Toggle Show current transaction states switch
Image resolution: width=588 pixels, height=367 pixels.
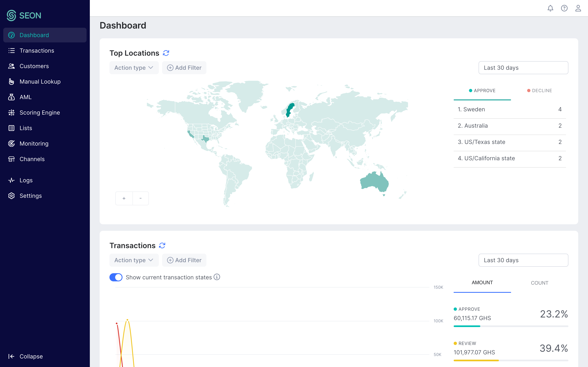click(116, 277)
